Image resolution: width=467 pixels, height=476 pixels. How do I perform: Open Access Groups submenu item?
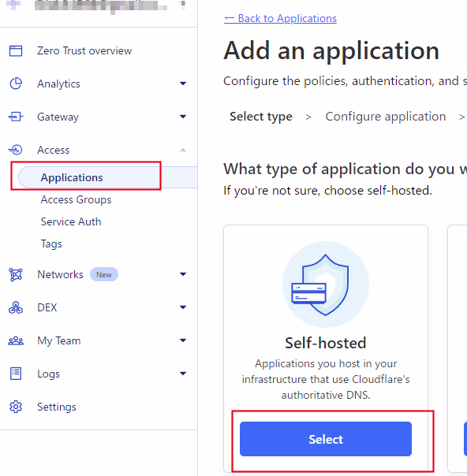[x=76, y=199]
